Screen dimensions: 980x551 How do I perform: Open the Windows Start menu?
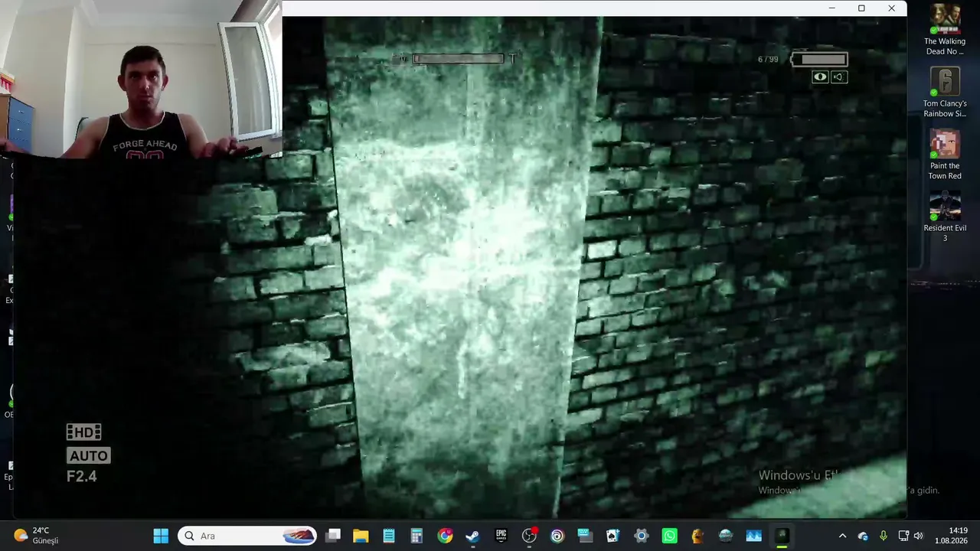161,536
